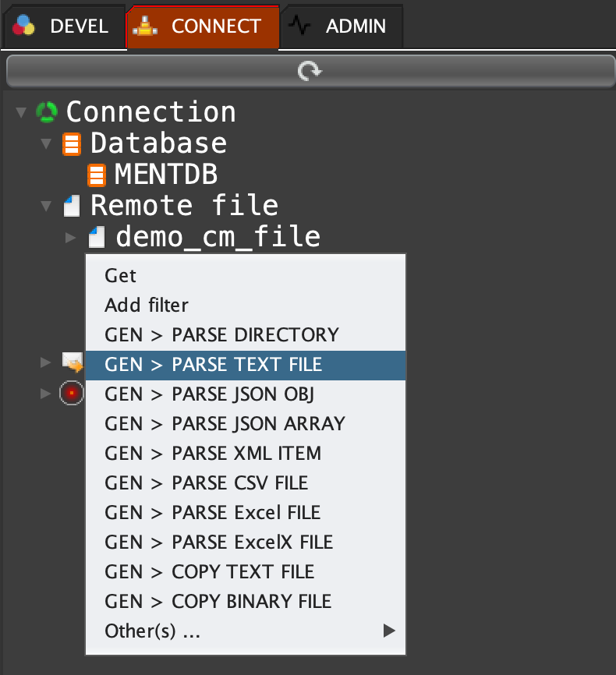Collapse the Database node arrow
This screenshot has height=675, width=616.
(46, 144)
